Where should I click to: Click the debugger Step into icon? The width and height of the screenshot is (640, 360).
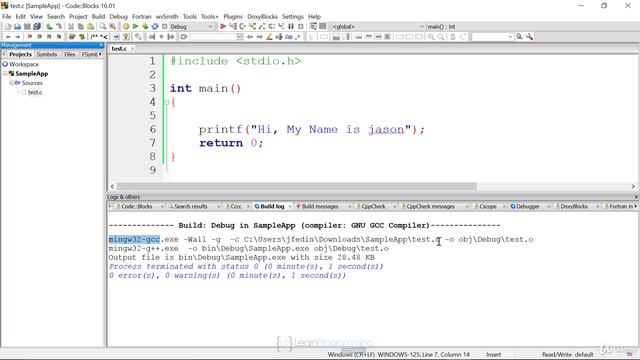tap(252, 27)
